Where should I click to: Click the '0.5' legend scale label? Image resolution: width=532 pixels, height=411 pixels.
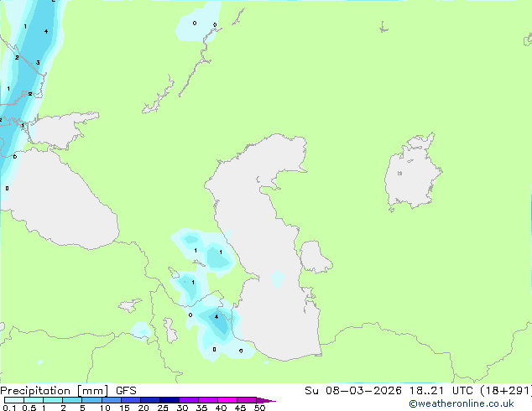[x=29, y=408]
